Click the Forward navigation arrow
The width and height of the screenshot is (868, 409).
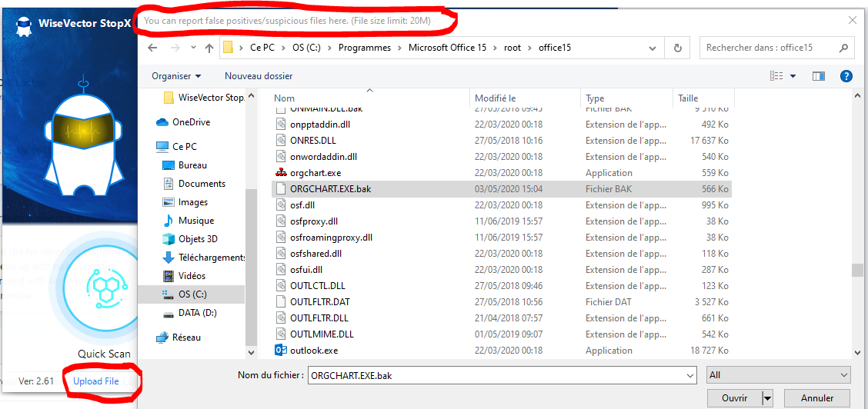coord(175,48)
